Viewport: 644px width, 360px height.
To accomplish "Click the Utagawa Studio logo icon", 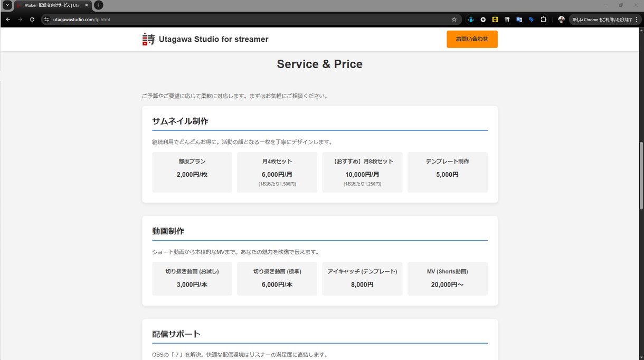I will [148, 39].
